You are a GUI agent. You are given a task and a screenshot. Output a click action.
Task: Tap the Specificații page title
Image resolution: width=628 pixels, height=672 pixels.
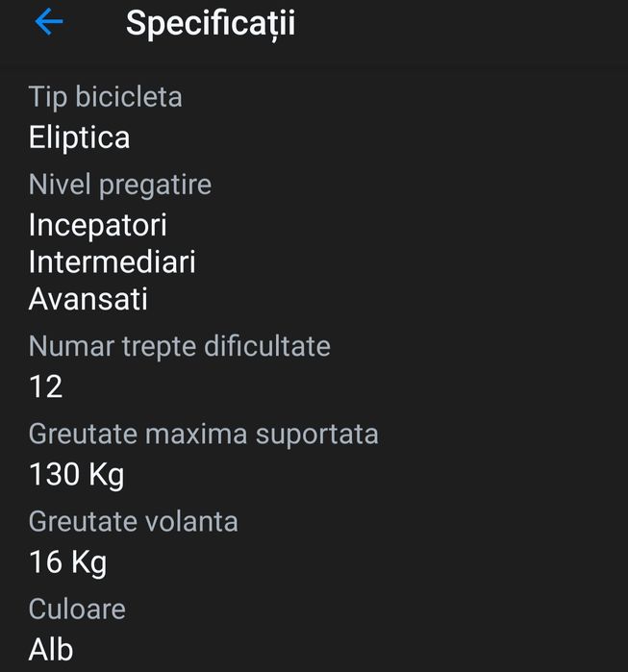(210, 23)
